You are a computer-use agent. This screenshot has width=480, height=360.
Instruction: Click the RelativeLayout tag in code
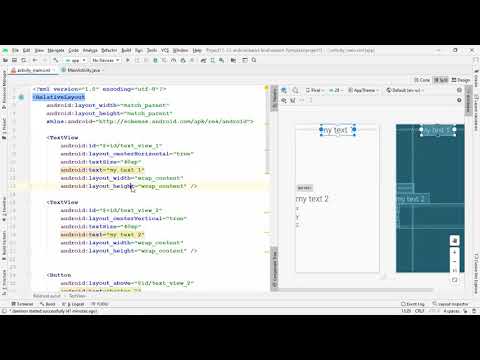[x=59, y=97]
